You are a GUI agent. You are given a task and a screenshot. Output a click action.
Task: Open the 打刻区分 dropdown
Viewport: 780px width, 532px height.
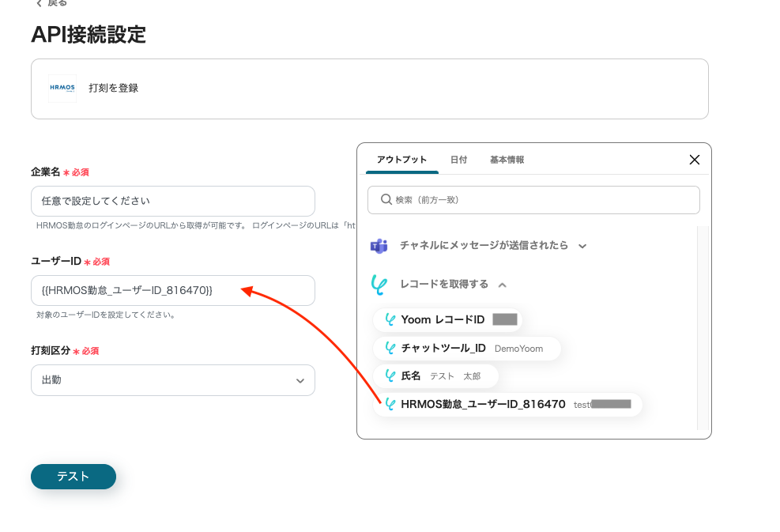click(x=173, y=380)
